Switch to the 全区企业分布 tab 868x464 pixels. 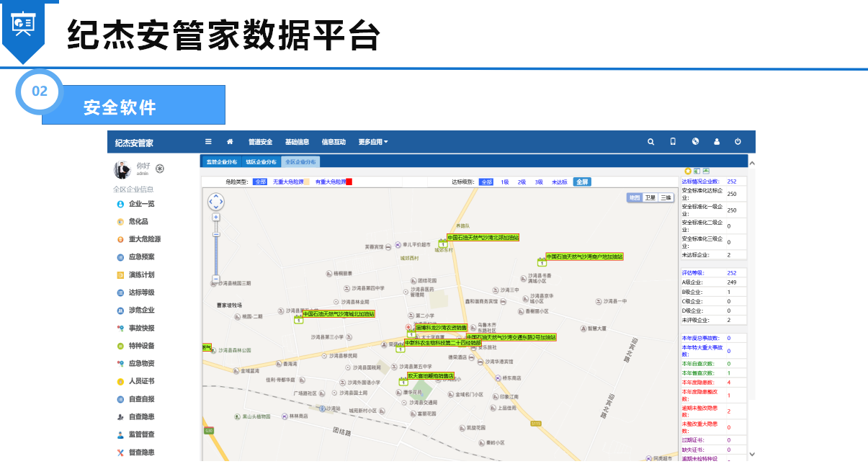(x=300, y=162)
